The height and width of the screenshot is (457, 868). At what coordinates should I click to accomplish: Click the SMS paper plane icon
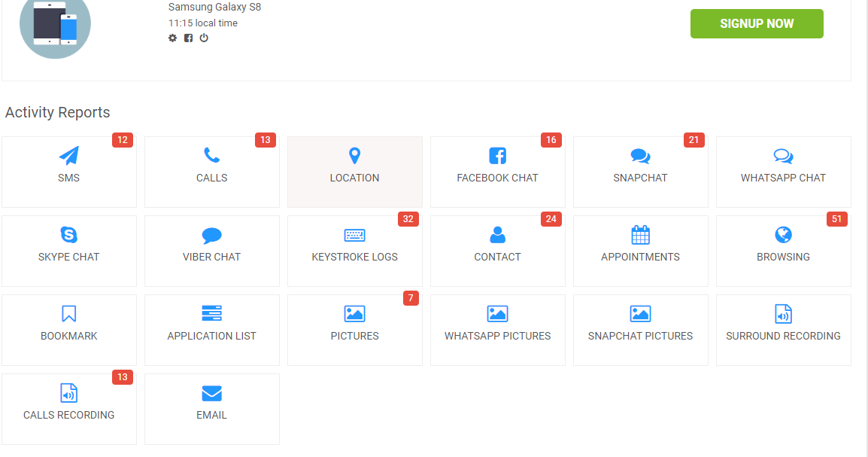68,156
